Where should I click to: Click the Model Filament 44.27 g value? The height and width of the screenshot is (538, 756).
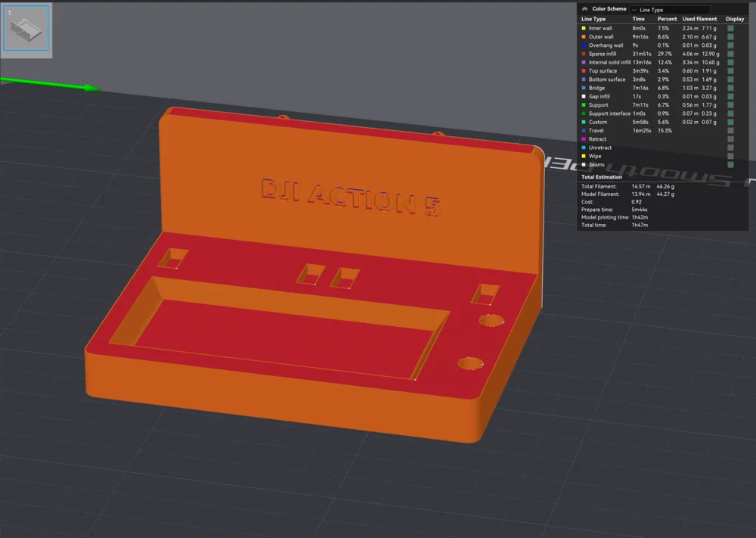pyautogui.click(x=665, y=194)
